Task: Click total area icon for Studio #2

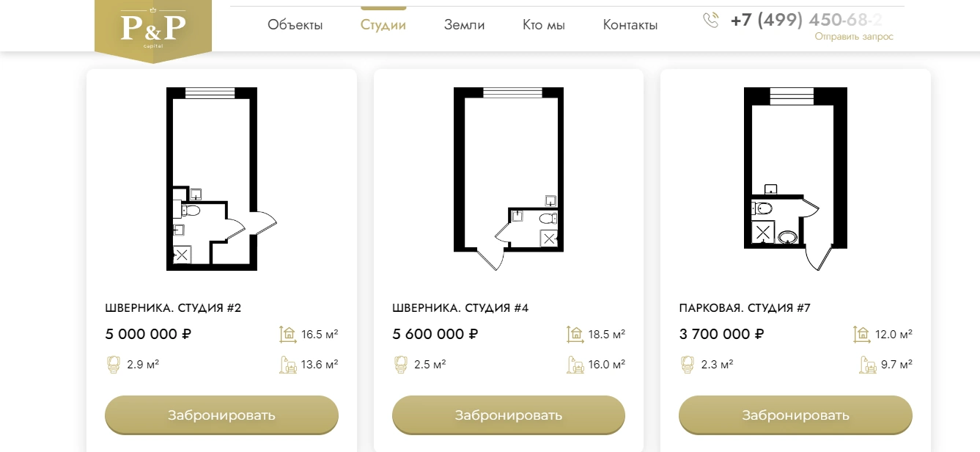Action: (287, 335)
